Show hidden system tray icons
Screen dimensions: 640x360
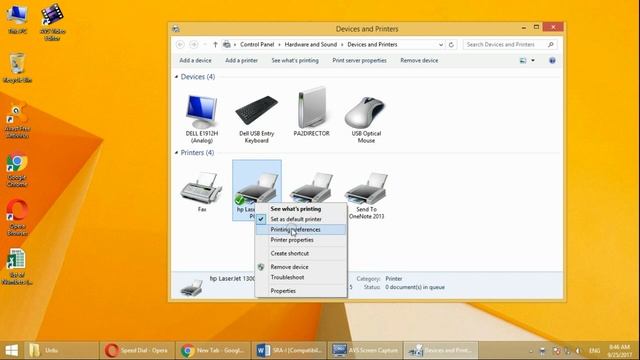pyautogui.click(x=531, y=351)
